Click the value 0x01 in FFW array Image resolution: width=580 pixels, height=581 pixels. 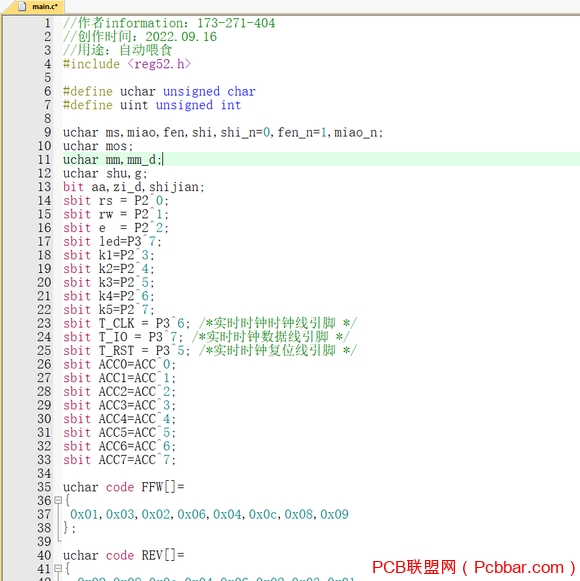click(84, 515)
